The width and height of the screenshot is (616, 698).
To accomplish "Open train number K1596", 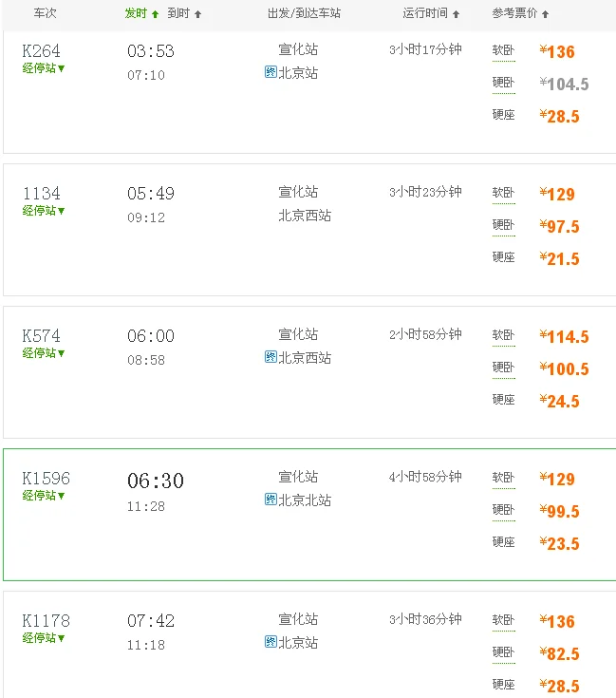I will [x=47, y=478].
